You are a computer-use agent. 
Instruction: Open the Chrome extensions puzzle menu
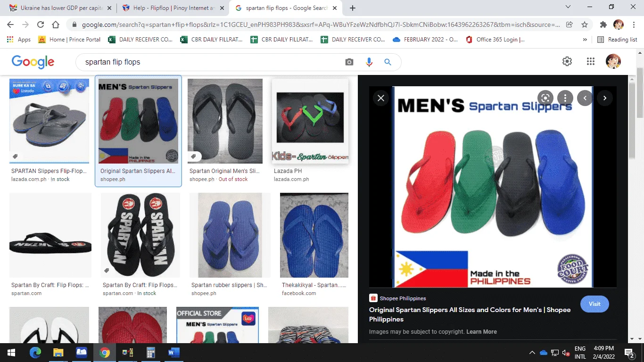pyautogui.click(x=603, y=25)
